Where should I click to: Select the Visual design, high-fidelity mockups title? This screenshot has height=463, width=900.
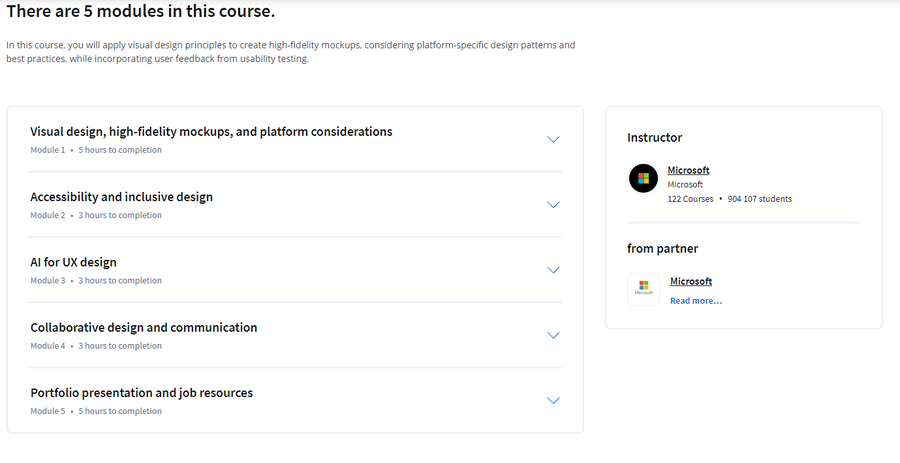[211, 132]
